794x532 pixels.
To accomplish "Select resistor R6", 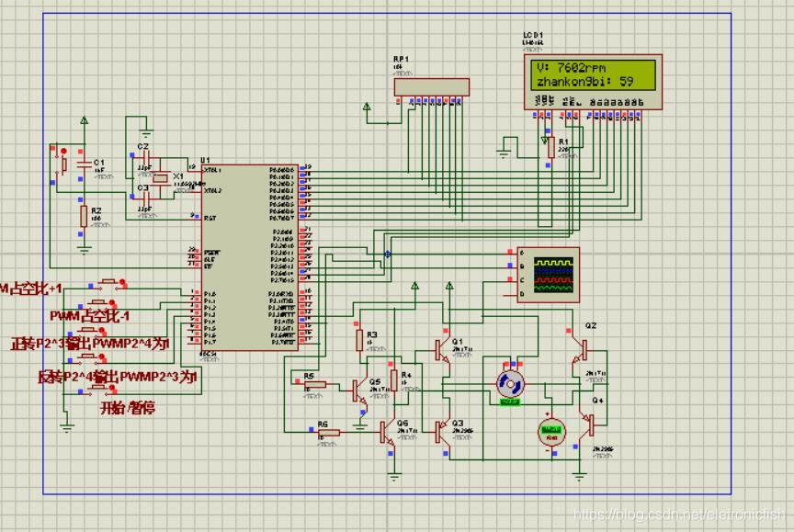I will coord(329,432).
